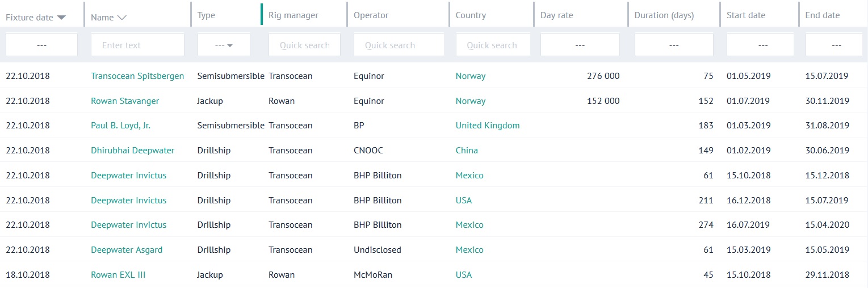868x288 pixels.
Task: Type in the Name filter text field
Action: click(137, 45)
